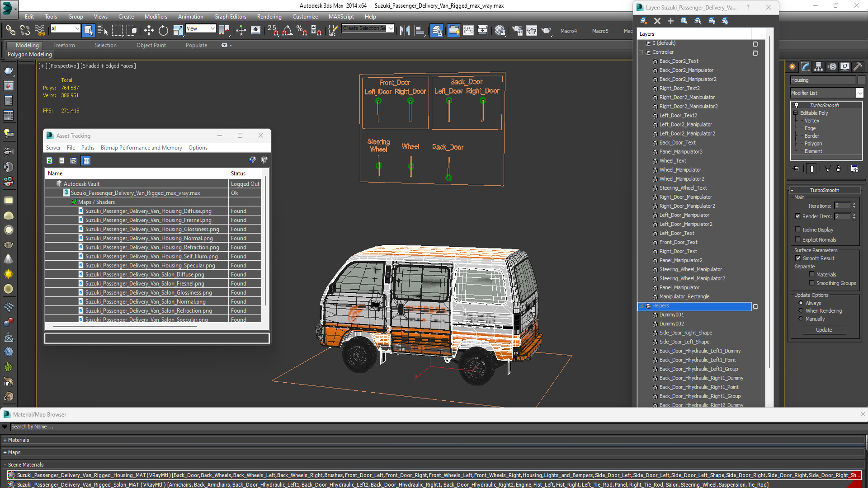Activate the Select and Rotate tool

coord(163,30)
